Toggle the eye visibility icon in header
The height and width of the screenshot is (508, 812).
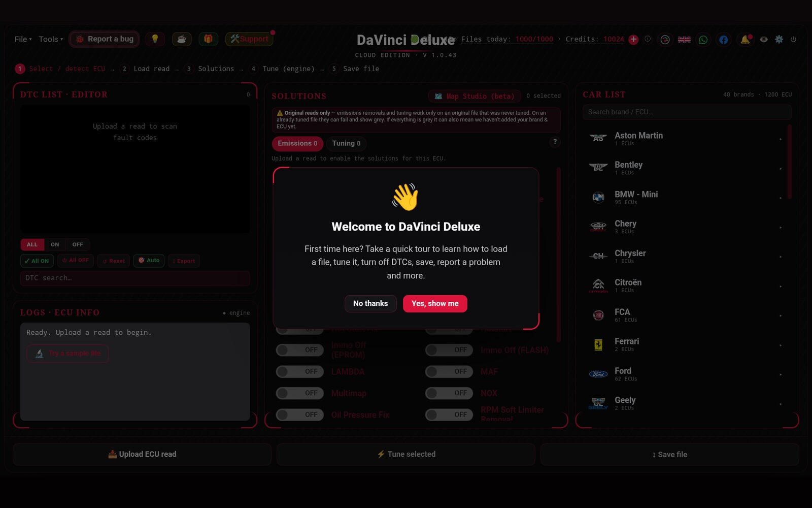coord(763,39)
